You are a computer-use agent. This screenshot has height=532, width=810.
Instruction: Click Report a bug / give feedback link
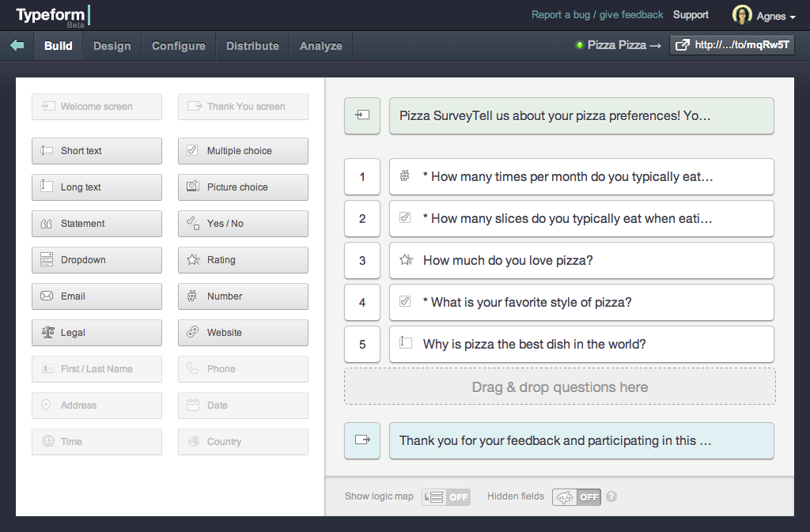pyautogui.click(x=597, y=15)
